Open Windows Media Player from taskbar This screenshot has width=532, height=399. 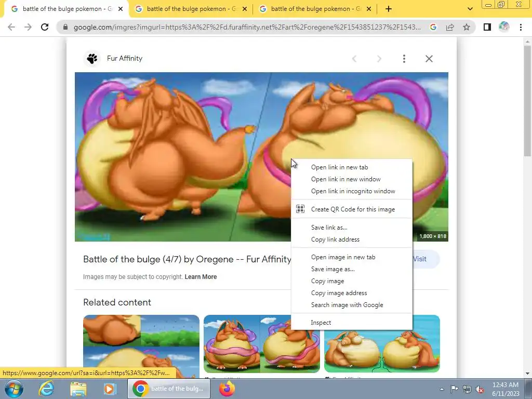tap(110, 389)
